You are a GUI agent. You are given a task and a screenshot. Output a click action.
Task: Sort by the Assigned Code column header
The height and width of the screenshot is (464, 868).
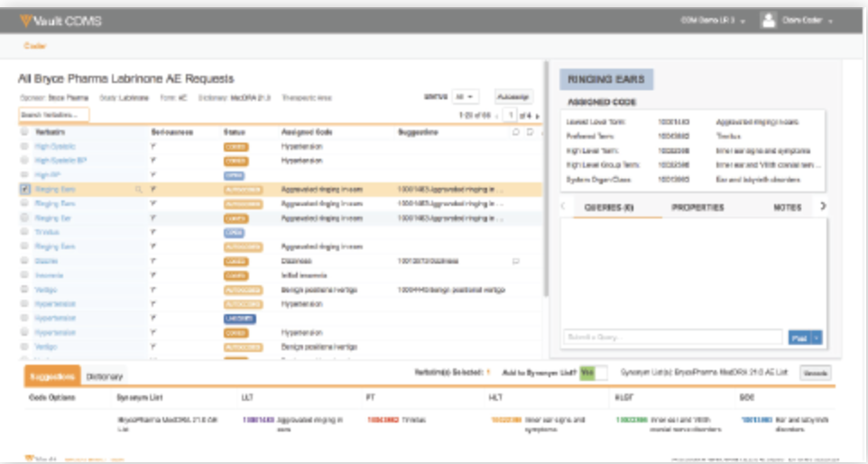click(307, 133)
